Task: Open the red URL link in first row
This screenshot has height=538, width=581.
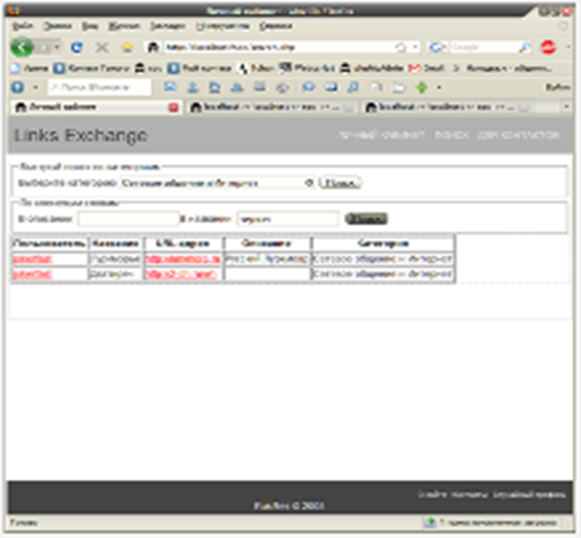Action: click(x=183, y=259)
